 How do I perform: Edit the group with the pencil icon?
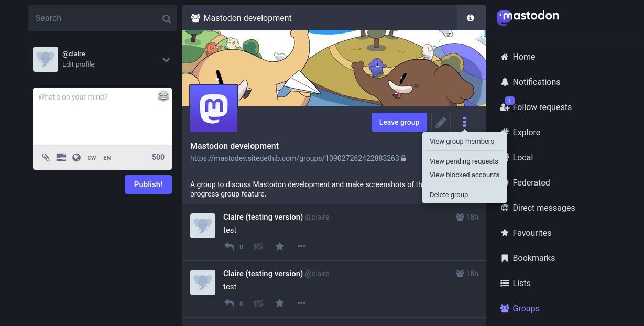coord(441,122)
